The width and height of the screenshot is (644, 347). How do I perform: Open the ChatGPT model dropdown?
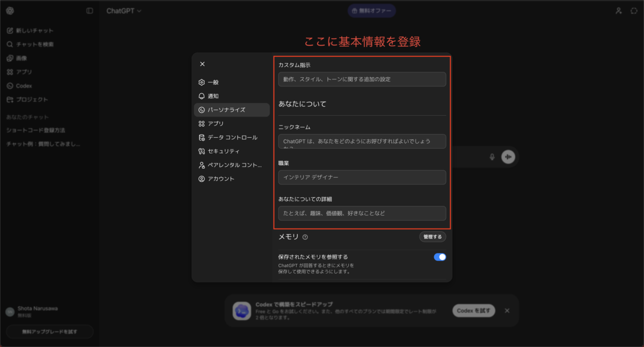point(123,11)
